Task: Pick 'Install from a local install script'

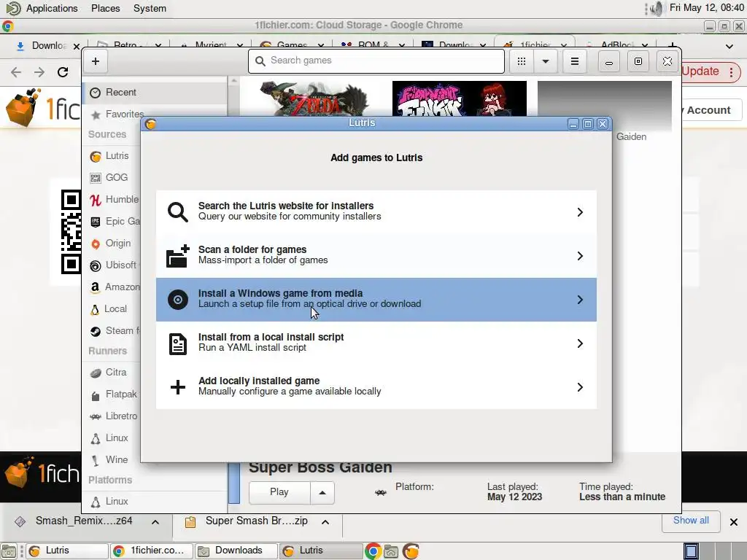Action: 376,343
